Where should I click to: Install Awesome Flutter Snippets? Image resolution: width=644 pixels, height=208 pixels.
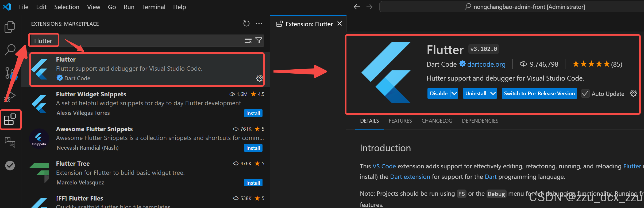tap(253, 148)
